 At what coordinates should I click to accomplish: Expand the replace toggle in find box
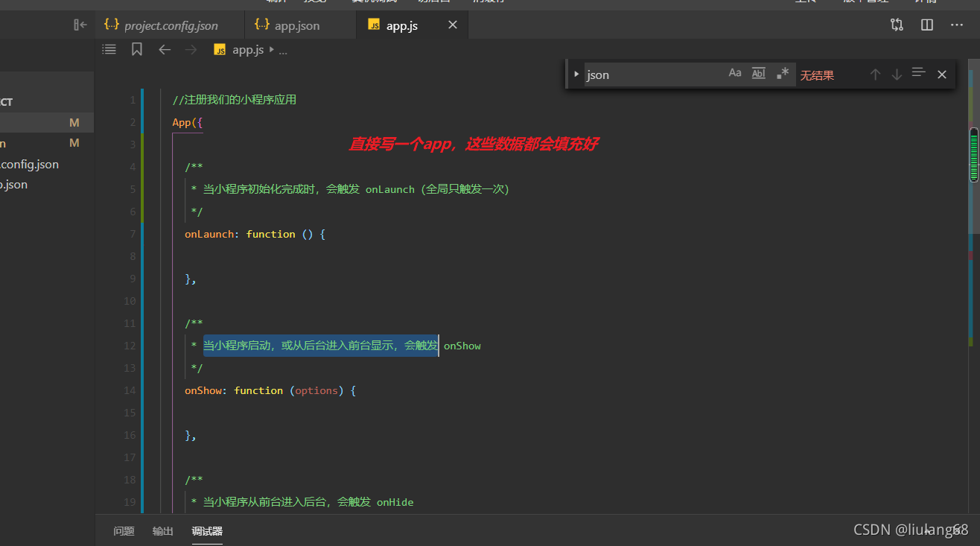[576, 74]
